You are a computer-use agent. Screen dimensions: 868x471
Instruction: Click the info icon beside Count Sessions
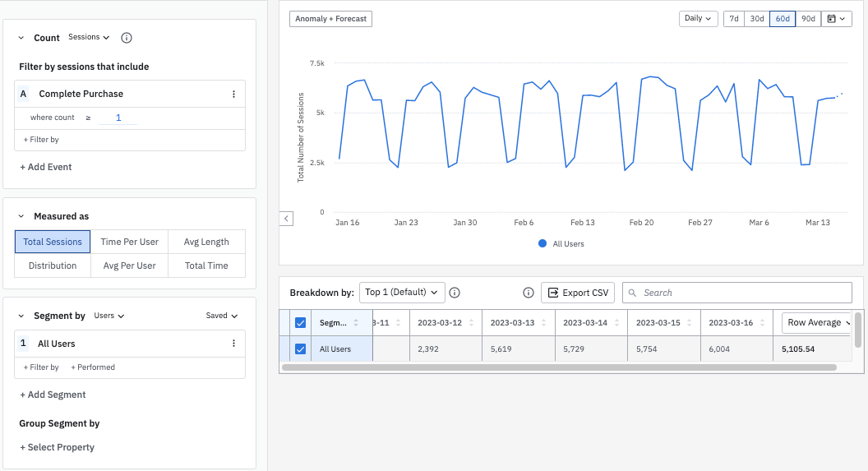pyautogui.click(x=127, y=38)
